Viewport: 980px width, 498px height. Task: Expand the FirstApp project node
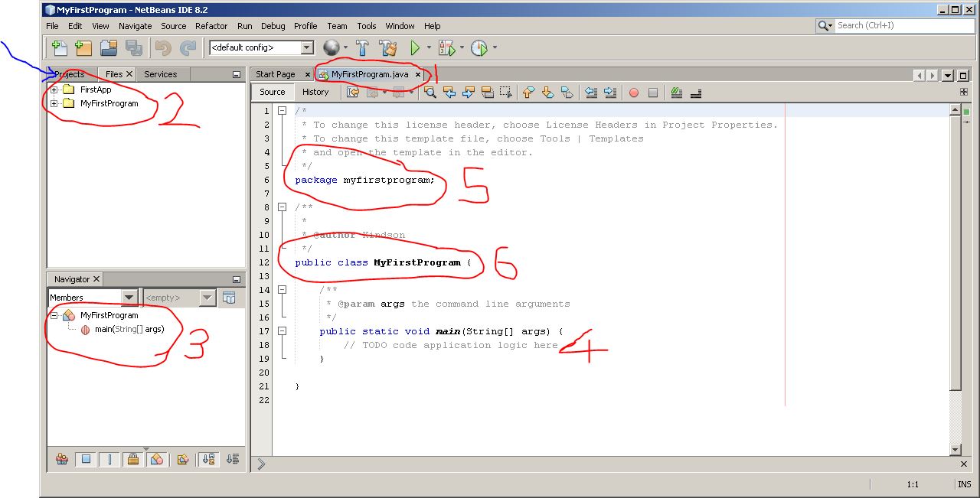click(53, 89)
